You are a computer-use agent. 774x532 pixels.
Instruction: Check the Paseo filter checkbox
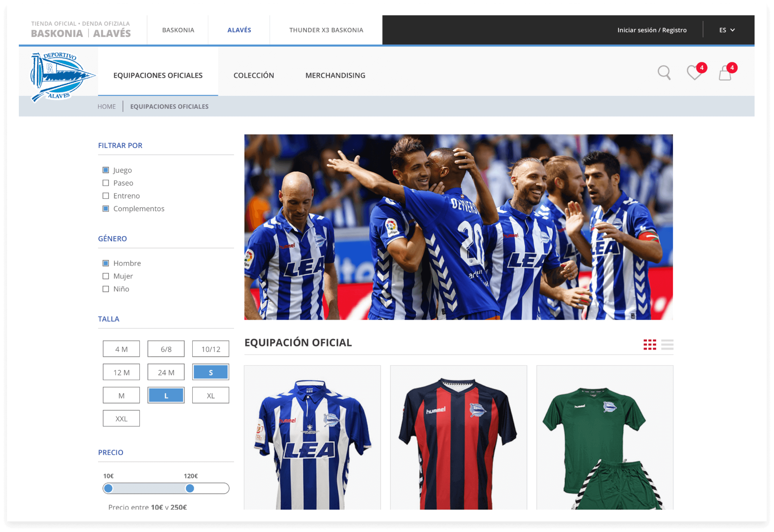tap(106, 183)
